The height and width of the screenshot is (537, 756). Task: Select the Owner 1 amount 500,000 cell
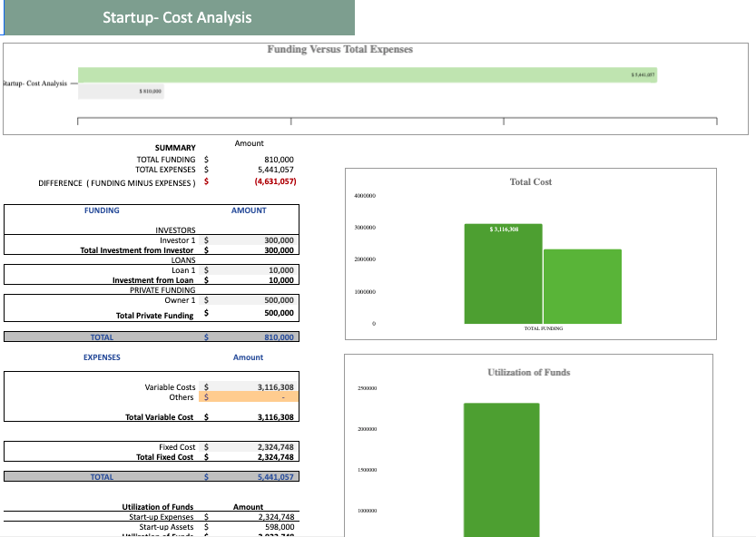pos(249,300)
